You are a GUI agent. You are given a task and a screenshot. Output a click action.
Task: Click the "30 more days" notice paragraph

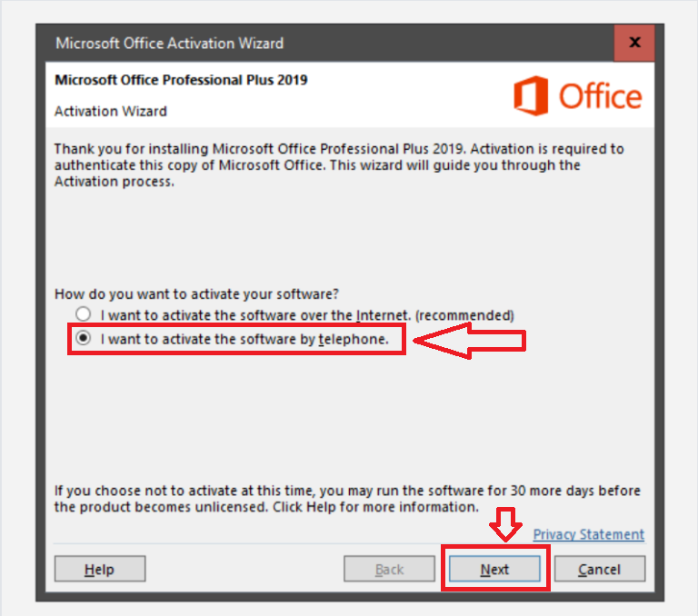click(347, 499)
